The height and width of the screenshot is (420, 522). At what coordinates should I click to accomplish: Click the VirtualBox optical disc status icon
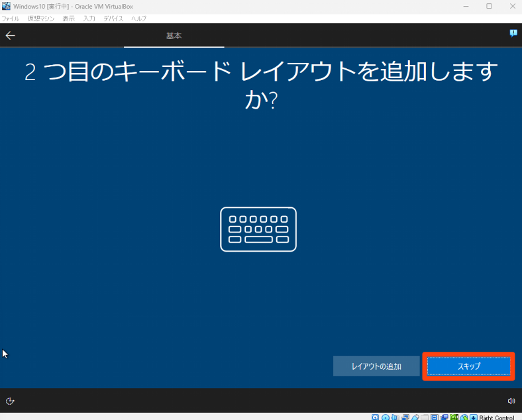pos(386,417)
